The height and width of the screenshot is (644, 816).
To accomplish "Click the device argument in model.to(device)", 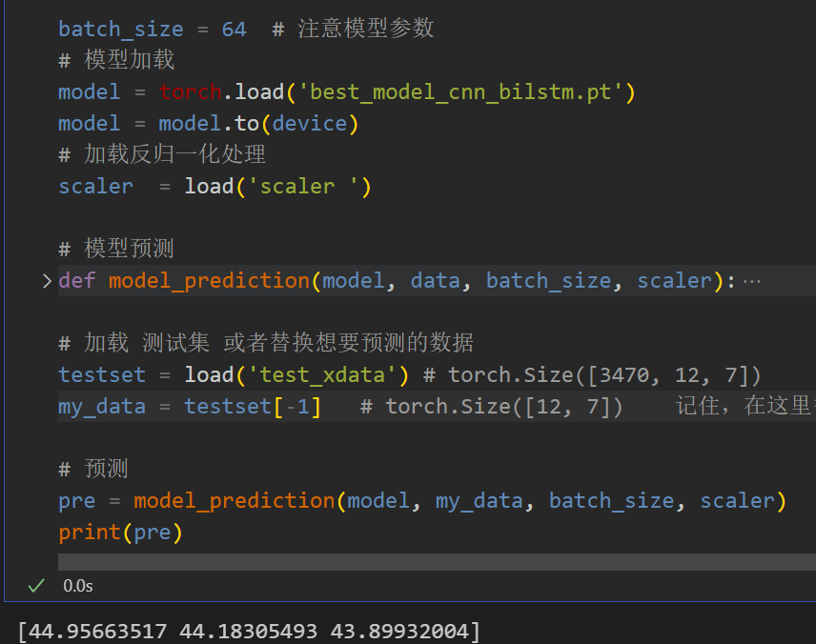I will 316,123.
